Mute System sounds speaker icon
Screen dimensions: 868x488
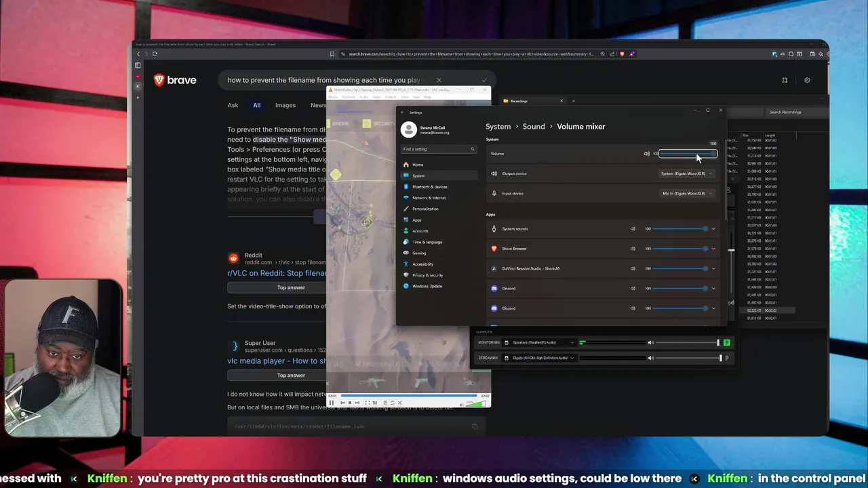click(x=633, y=229)
